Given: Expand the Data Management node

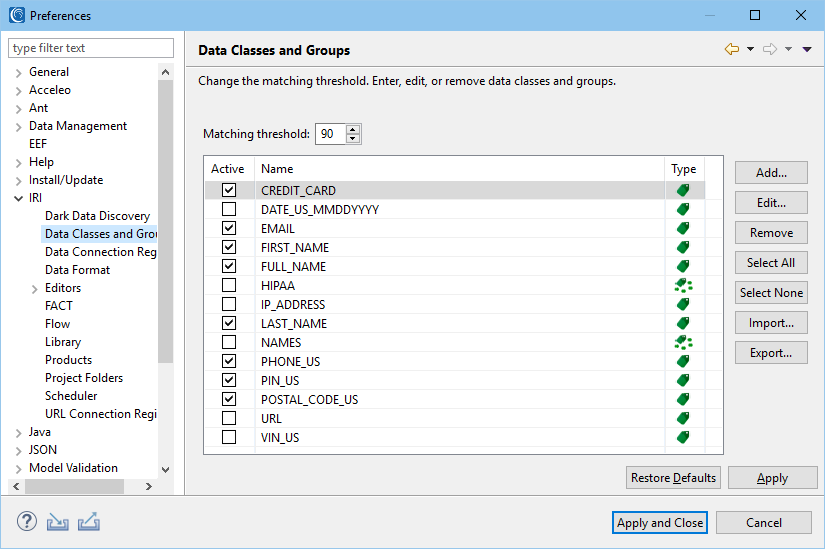Looking at the screenshot, I should pyautogui.click(x=18, y=126).
